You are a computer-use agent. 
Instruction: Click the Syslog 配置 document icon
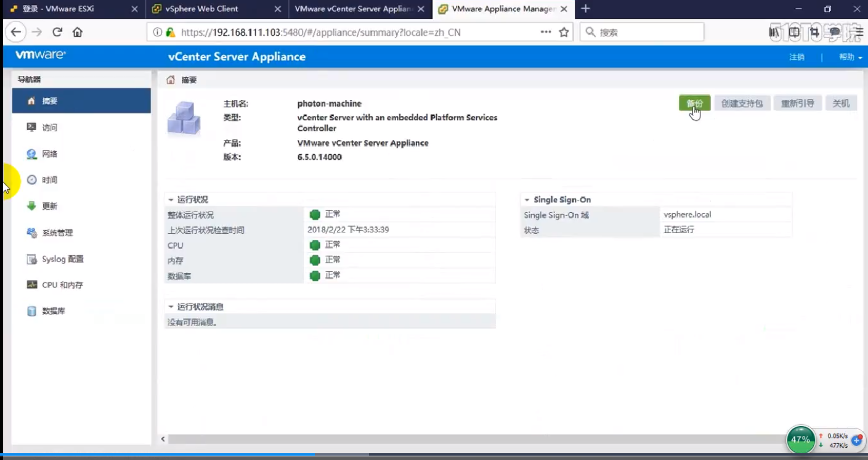31,259
